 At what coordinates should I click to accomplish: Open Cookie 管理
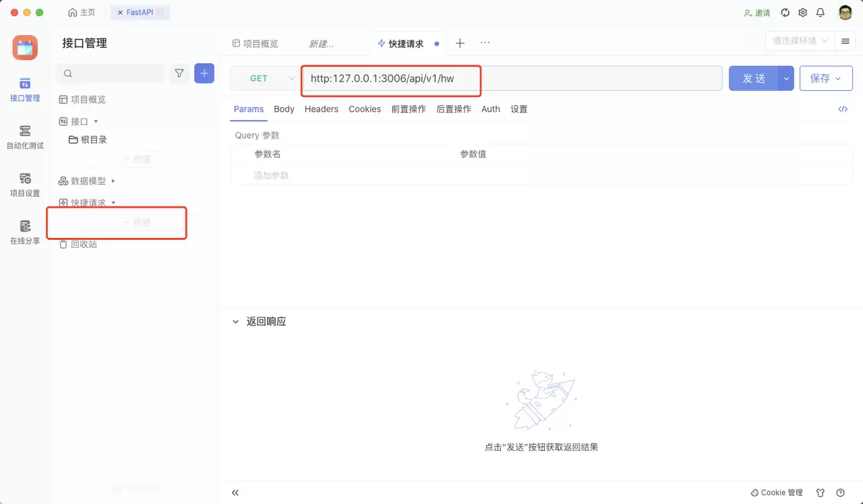pos(777,493)
